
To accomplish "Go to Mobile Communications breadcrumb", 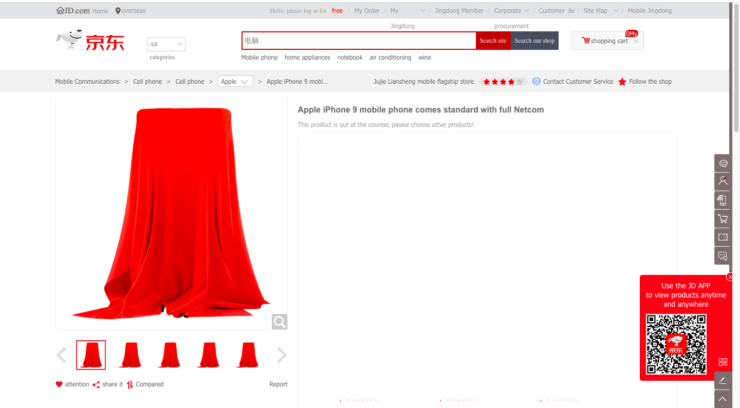I will [x=87, y=82].
